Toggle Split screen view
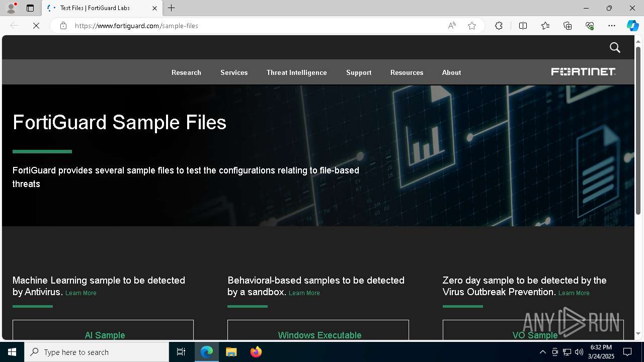The height and width of the screenshot is (362, 644). click(523, 26)
